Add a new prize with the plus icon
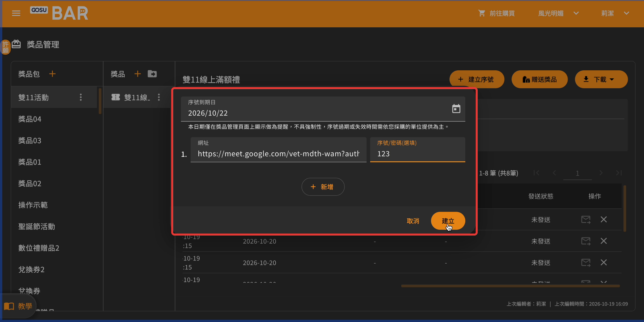The height and width of the screenshot is (322, 644). [x=138, y=74]
